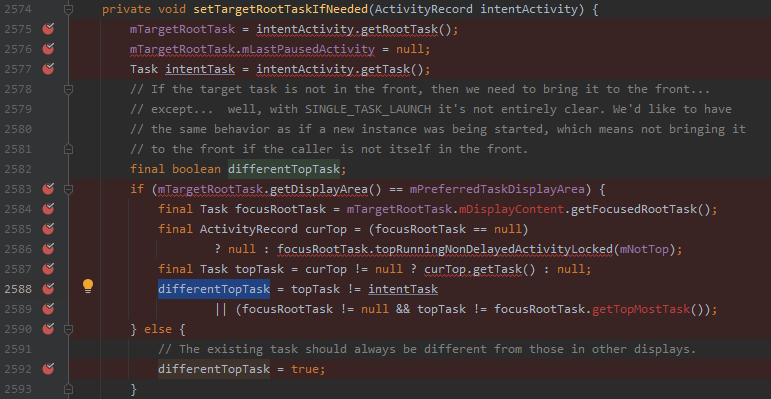771x399 pixels.
Task: Collapse the setTargetRootTaskIfNeeded method fold on line 2574
Action: (x=69, y=9)
